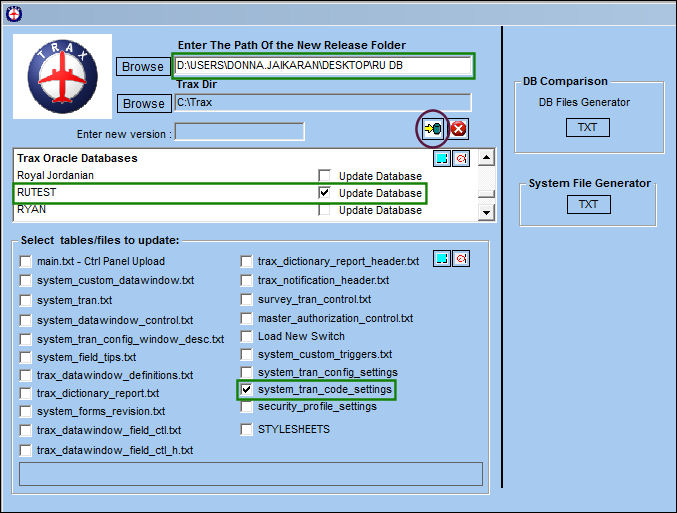Click the database list scrollbar thumb
Viewport: 677px width, 513px height.
(487, 194)
